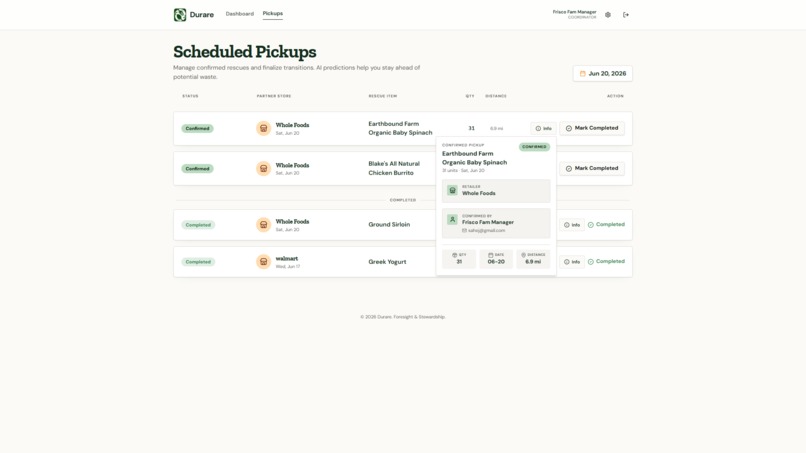The width and height of the screenshot is (806, 453).
Task: Click Earthbound Farm item name in table
Action: tap(400, 128)
